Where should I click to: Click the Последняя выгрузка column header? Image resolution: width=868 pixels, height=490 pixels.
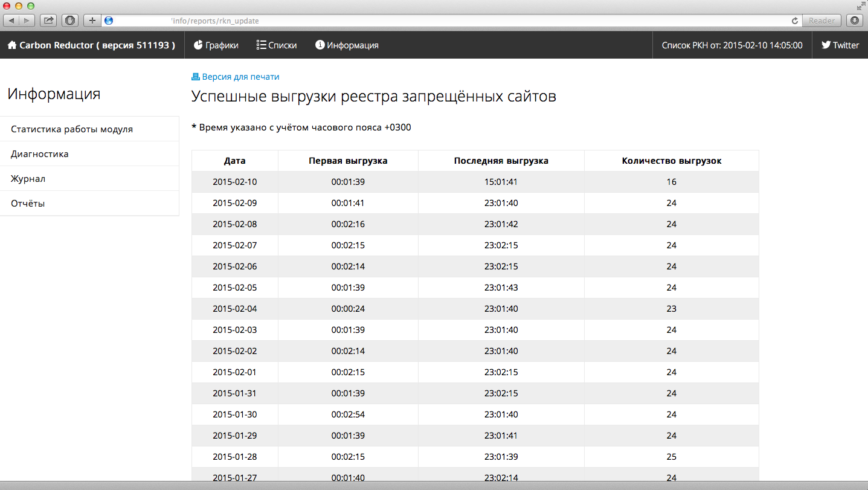click(501, 161)
